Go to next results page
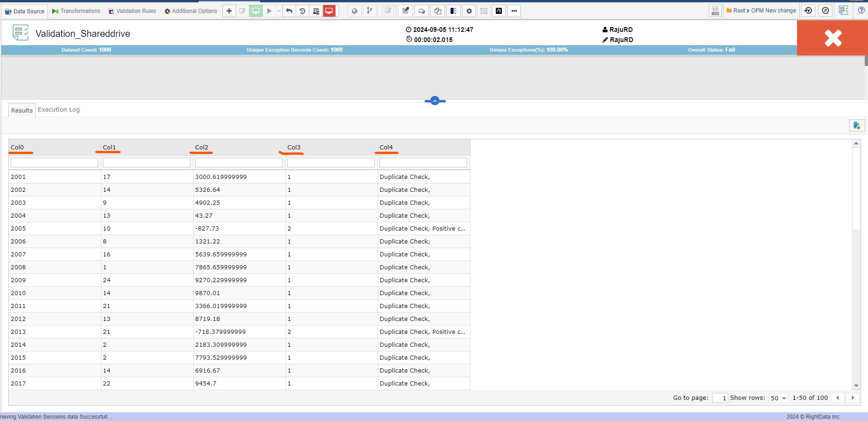 click(x=853, y=398)
